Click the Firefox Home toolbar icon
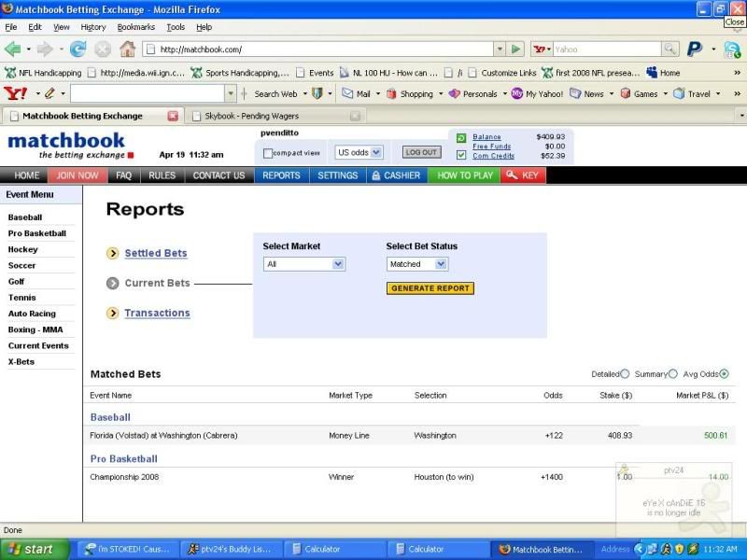The height and width of the screenshot is (560, 747). (127, 49)
